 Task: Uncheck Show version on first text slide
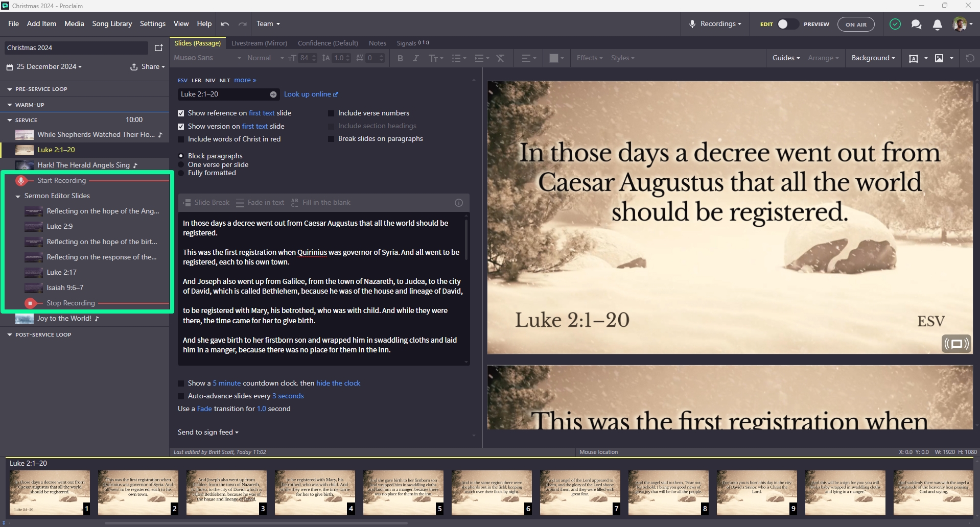pyautogui.click(x=181, y=127)
